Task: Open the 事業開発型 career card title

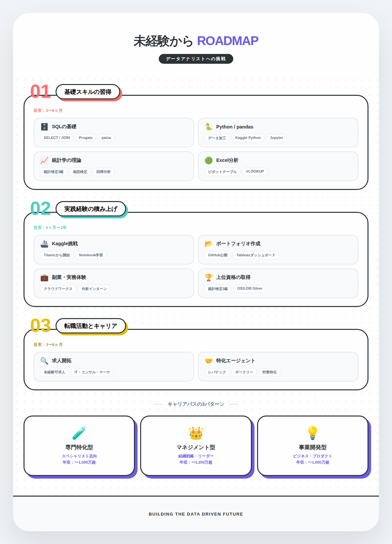Action: tap(313, 447)
